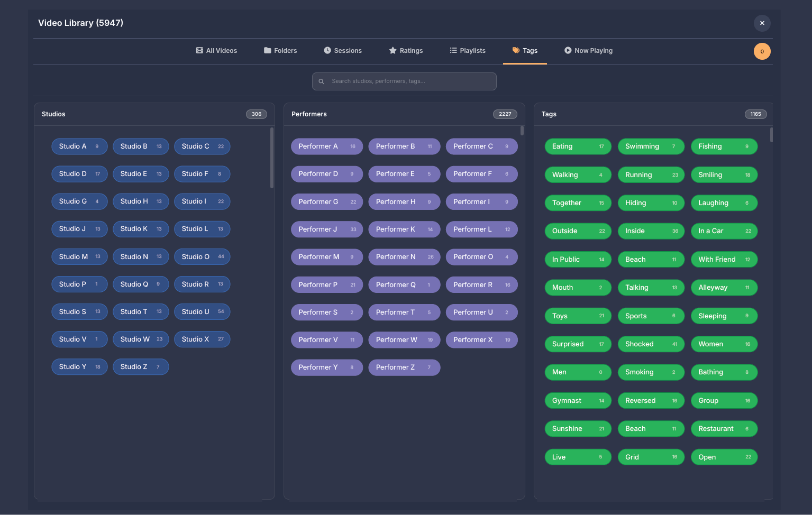The image size is (812, 515).
Task: Click the Performers panel scrollbar
Action: point(522,131)
